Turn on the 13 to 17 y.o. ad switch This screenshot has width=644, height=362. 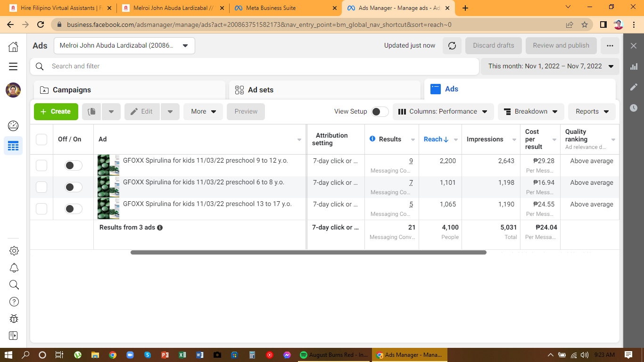click(74, 209)
